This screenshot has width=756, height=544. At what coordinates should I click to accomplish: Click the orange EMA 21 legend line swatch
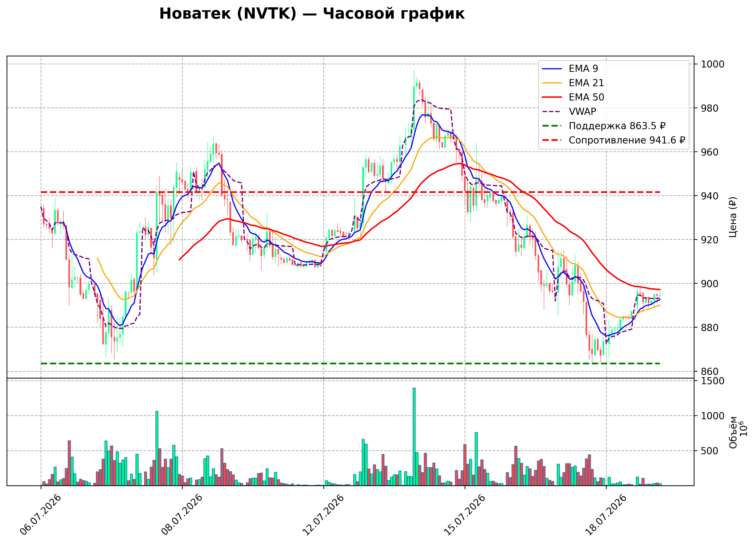pyautogui.click(x=552, y=83)
